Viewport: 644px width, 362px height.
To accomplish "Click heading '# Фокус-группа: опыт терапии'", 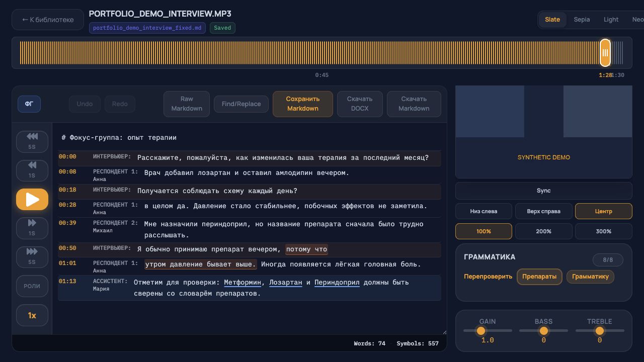I will click(119, 138).
